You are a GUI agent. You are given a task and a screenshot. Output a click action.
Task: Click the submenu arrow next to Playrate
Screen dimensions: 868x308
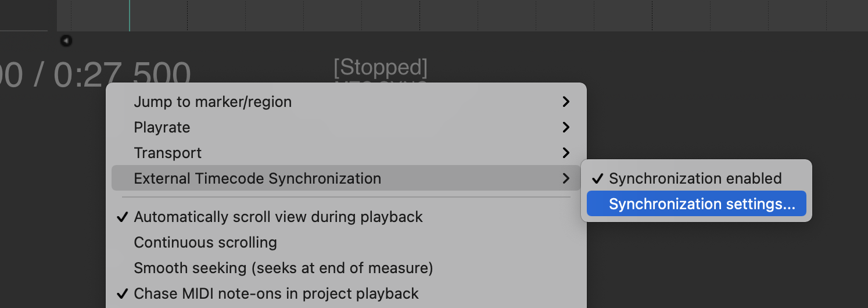tap(566, 127)
